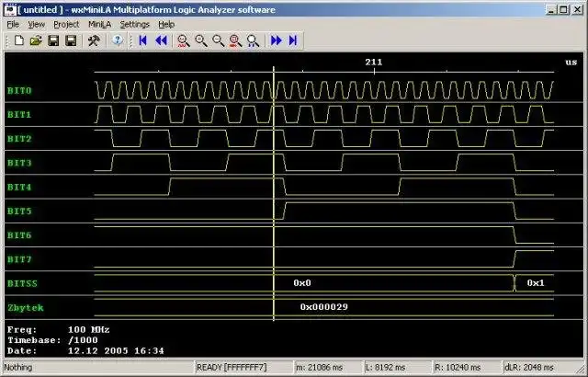Select the BIT1 signal label
588x377 pixels.
[x=19, y=115]
